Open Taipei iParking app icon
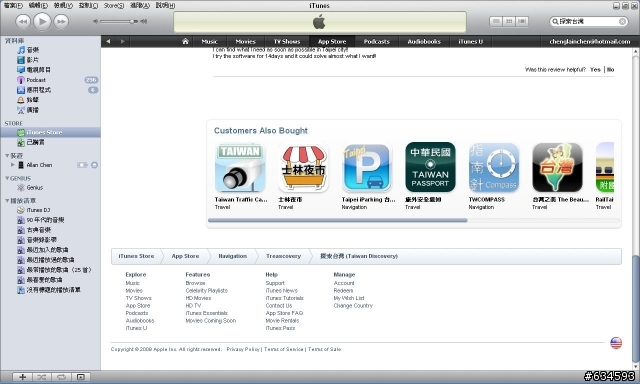Screen dimensions: 640x384 pos(367,167)
